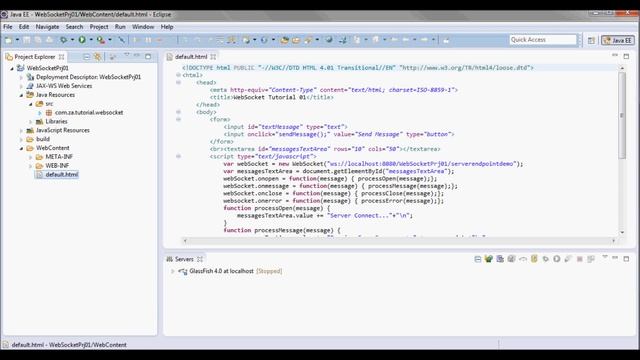
Task: Click the Debug bug icon in toolbar
Action: [64, 40]
